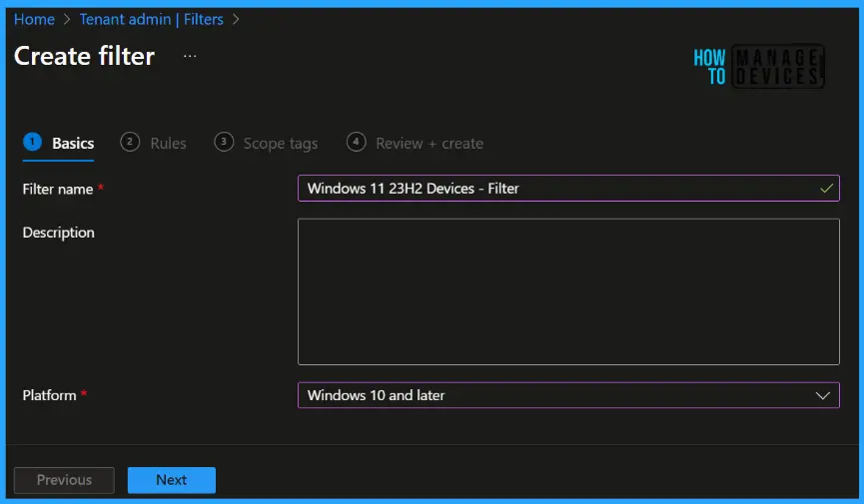864x504 pixels.
Task: Click the Next button
Action: [172, 480]
